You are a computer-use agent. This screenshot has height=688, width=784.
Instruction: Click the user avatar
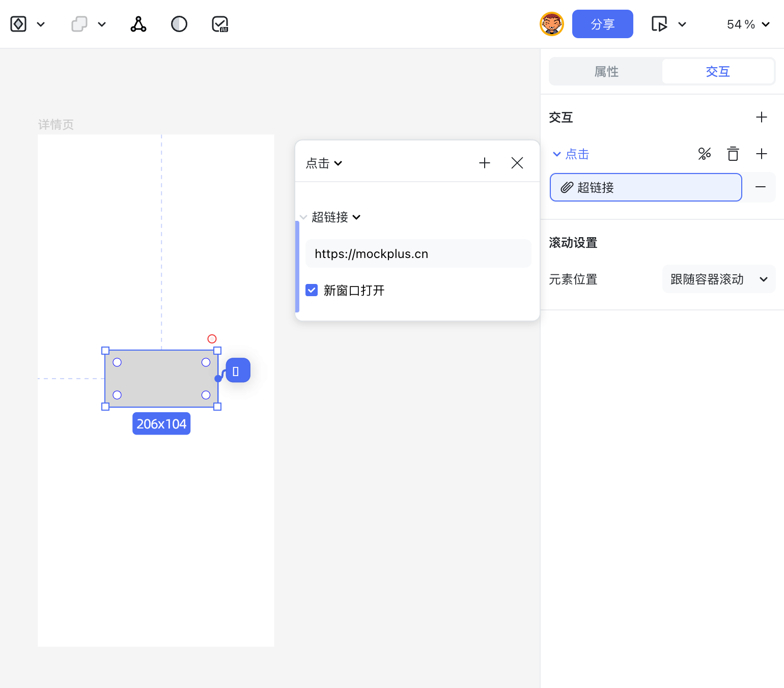[552, 24]
